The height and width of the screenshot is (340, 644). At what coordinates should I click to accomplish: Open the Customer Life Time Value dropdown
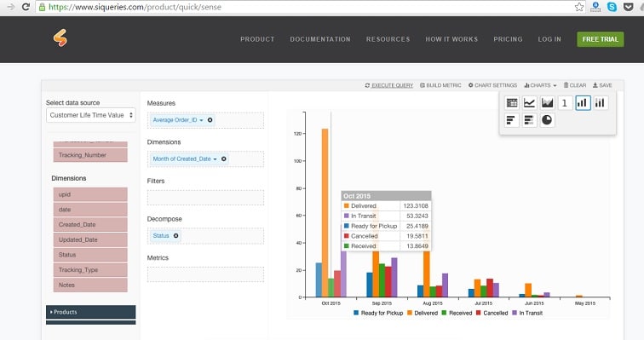(91, 115)
